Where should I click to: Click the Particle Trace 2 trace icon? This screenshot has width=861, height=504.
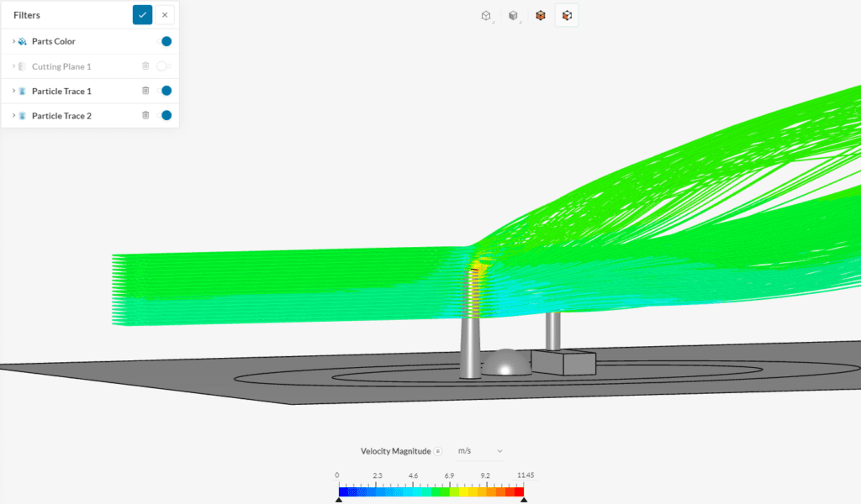point(23,115)
